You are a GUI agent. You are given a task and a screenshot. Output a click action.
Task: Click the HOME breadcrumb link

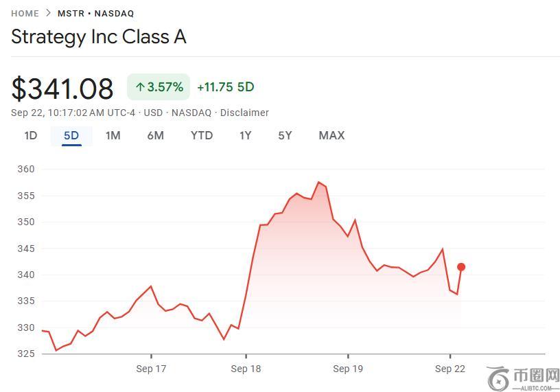click(x=25, y=13)
